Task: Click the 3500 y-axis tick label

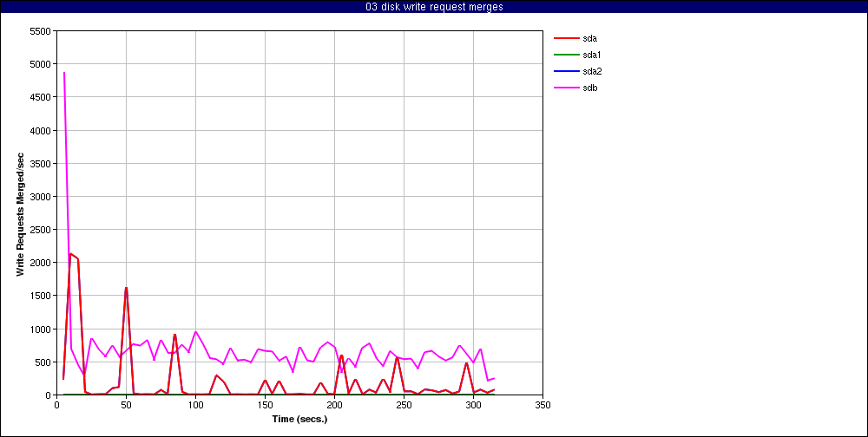Action: 41,164
